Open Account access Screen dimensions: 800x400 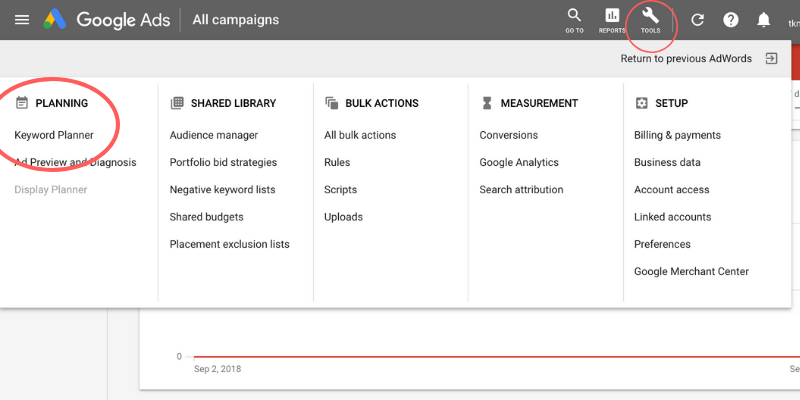(671, 190)
